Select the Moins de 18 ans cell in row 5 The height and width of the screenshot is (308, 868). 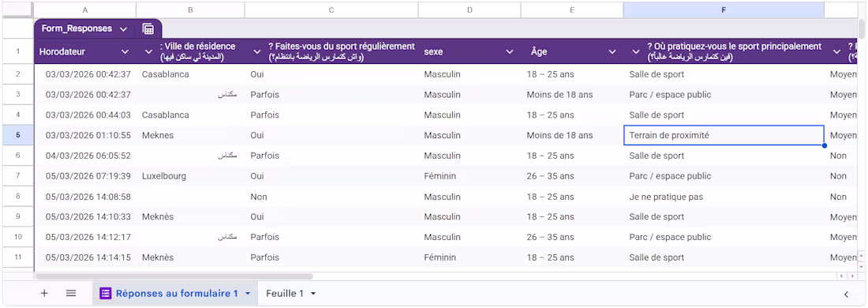[572, 135]
